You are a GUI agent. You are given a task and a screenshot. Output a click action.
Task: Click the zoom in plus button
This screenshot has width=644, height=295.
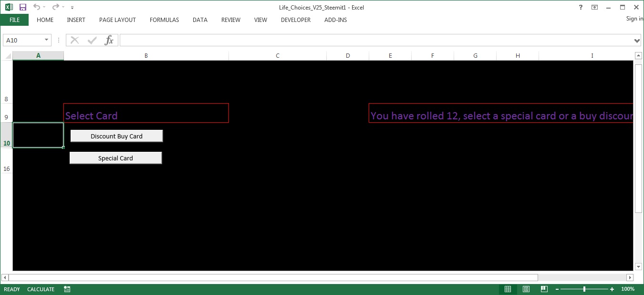pyautogui.click(x=612, y=289)
